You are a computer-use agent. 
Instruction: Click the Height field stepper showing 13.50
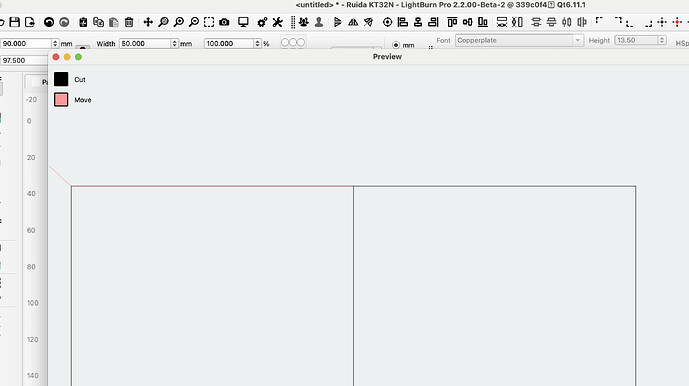(662, 40)
